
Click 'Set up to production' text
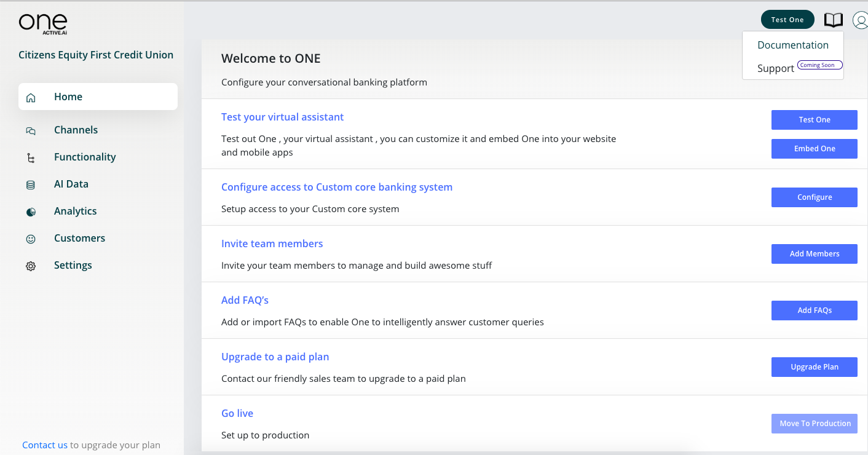pyautogui.click(x=265, y=435)
